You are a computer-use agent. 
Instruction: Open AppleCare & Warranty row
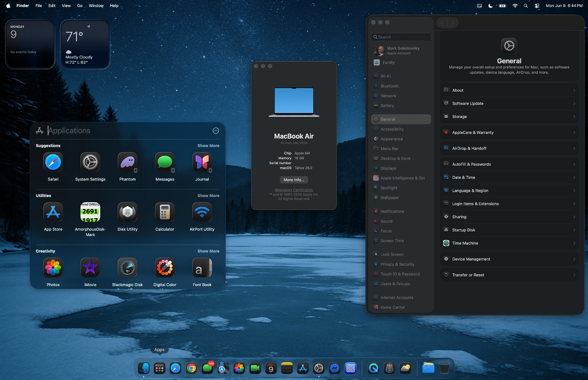pyautogui.click(x=509, y=132)
